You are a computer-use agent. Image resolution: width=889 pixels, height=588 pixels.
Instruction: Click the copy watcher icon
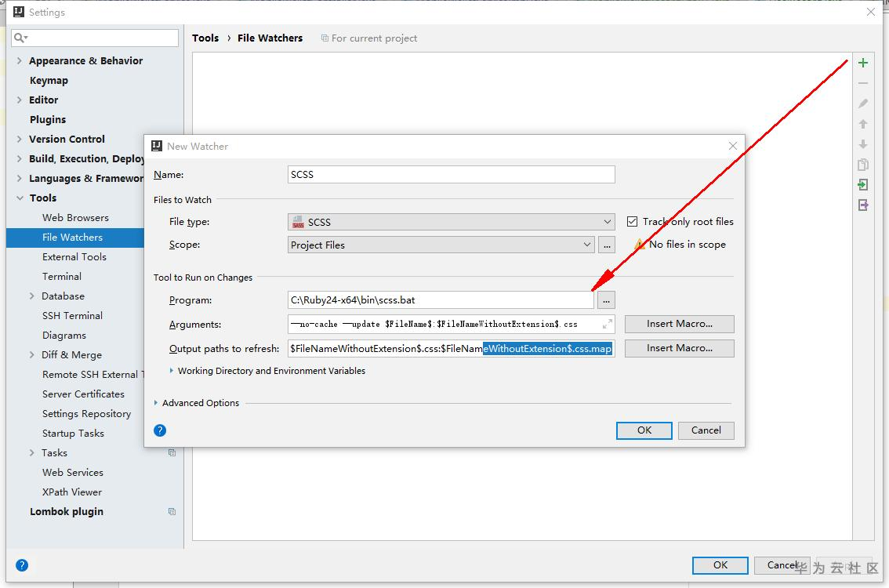click(x=863, y=165)
